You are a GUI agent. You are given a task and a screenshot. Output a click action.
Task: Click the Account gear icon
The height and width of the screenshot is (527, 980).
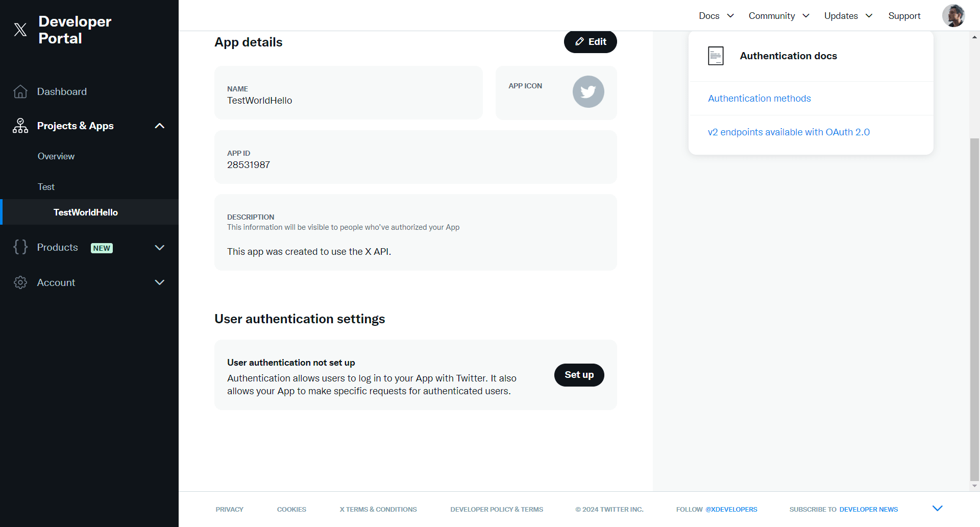coord(20,282)
